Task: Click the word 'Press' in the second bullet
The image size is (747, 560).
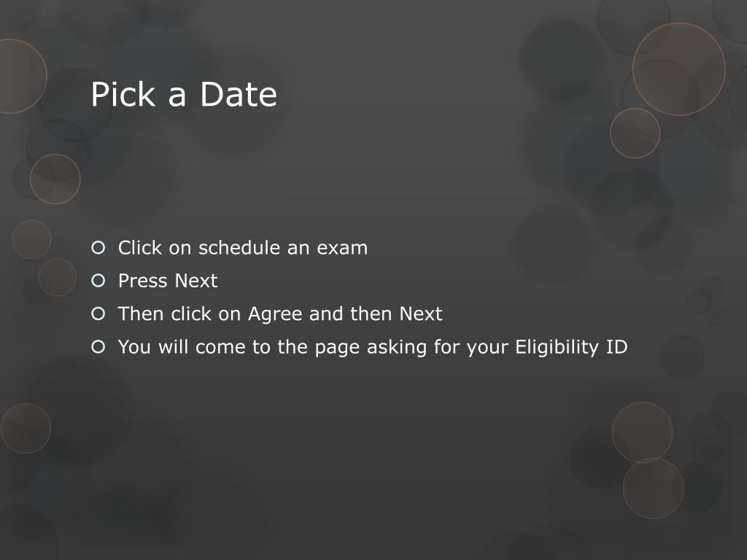Action: [142, 281]
